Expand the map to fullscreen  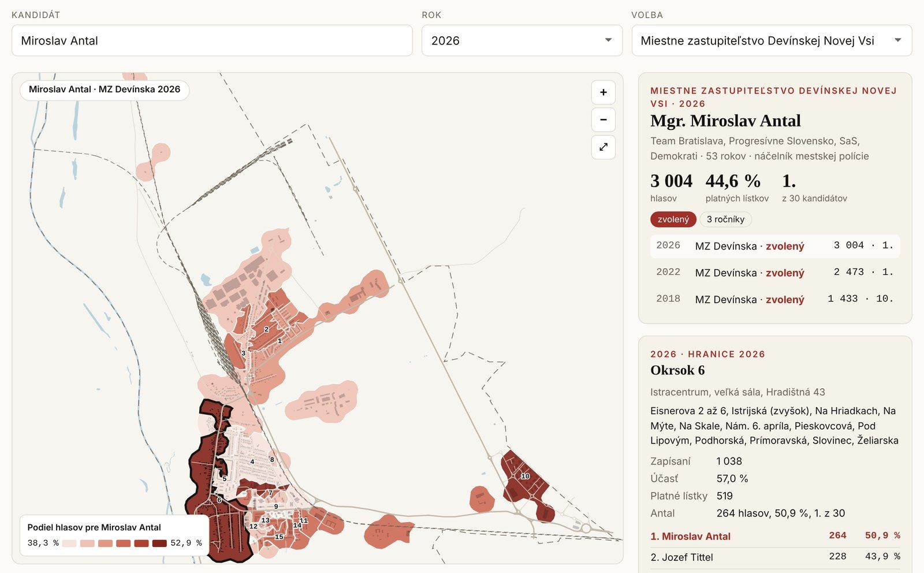pyautogui.click(x=603, y=147)
